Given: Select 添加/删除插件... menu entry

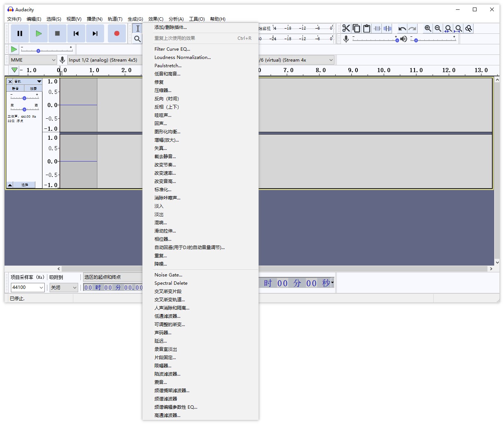Looking at the screenshot, I should coord(200,27).
